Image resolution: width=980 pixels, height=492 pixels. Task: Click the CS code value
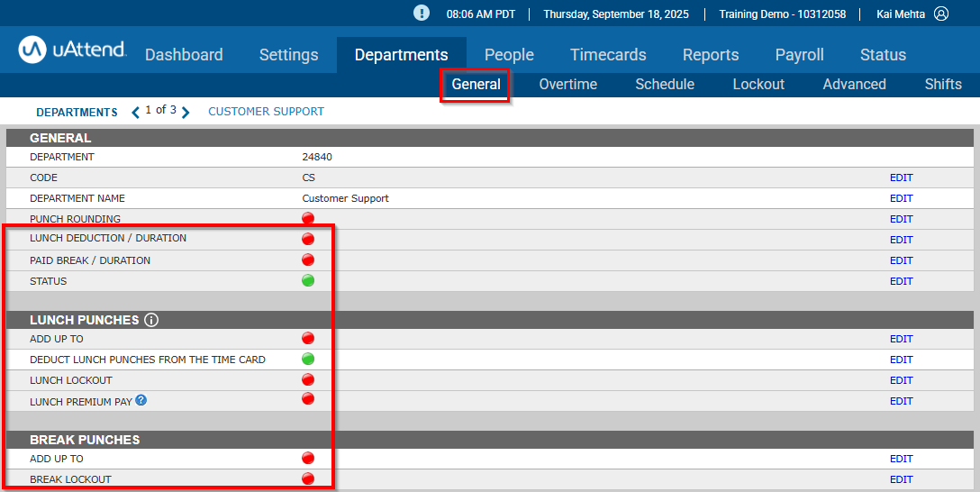[x=309, y=178]
